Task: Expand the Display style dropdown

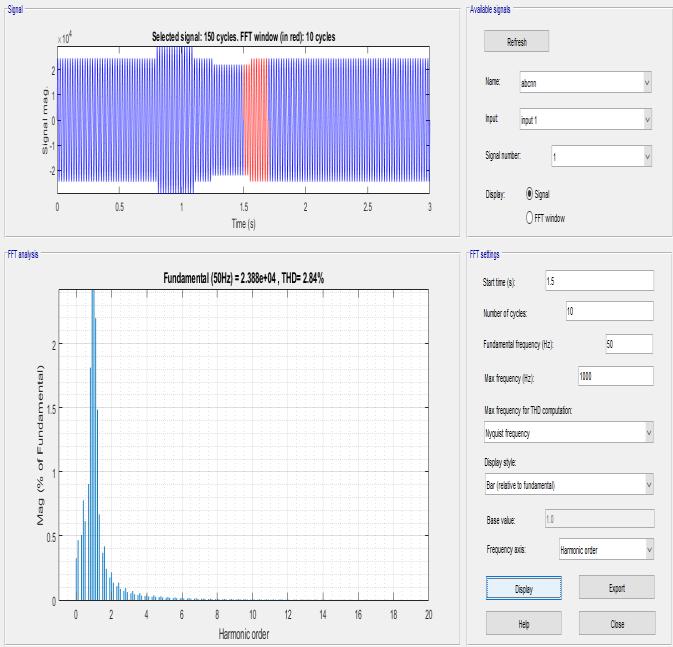Action: tap(569, 484)
